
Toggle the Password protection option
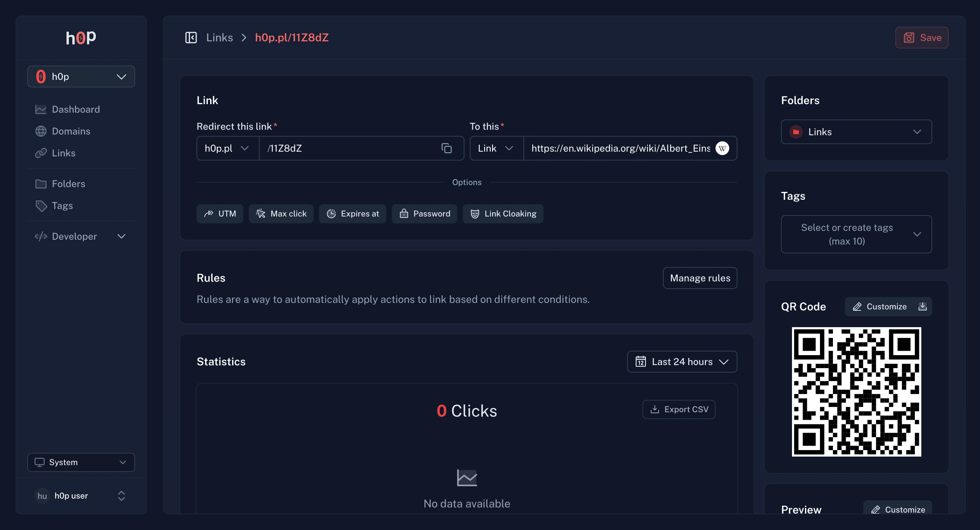pyautogui.click(x=424, y=213)
